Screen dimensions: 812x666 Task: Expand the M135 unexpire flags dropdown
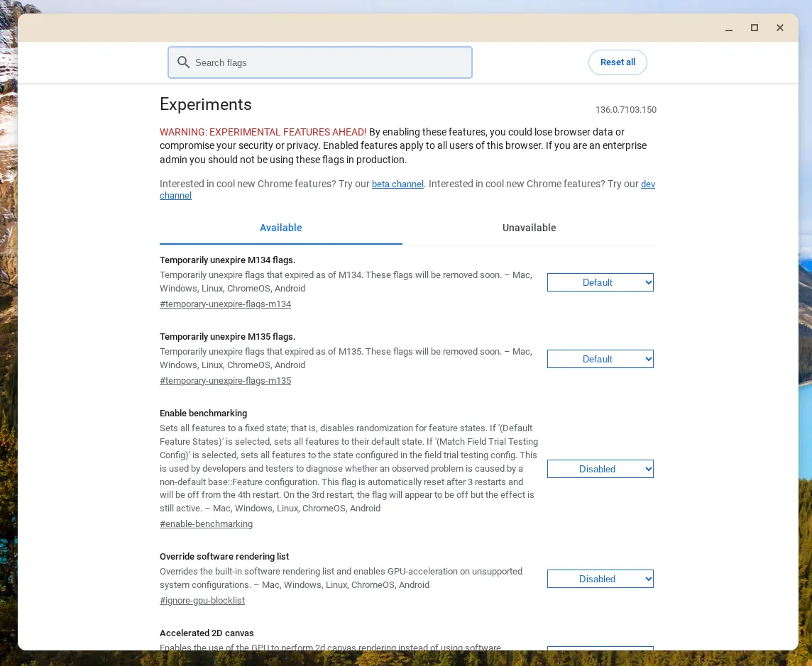(x=600, y=359)
